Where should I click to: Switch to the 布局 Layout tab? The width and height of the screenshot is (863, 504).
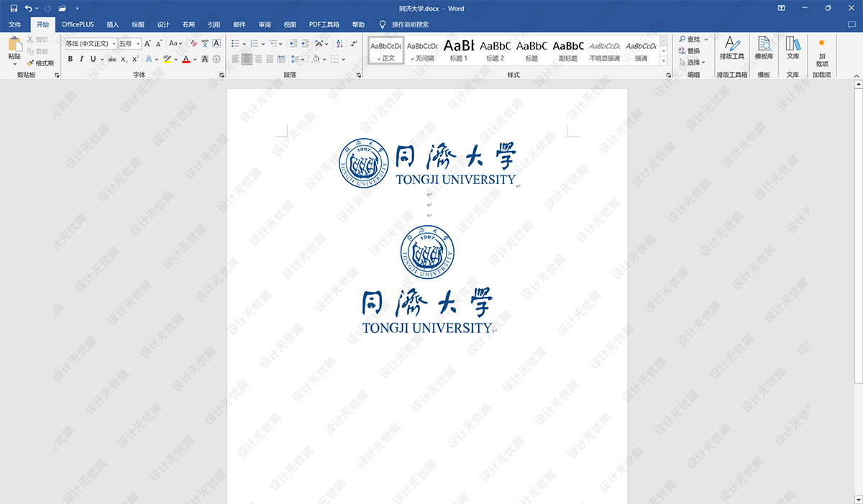coord(188,24)
